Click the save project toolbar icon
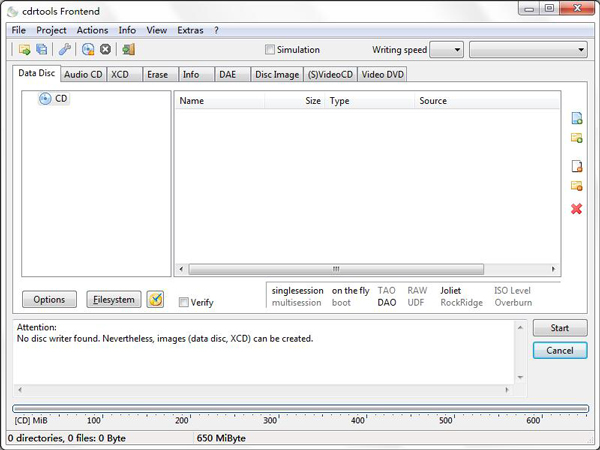 click(42, 49)
